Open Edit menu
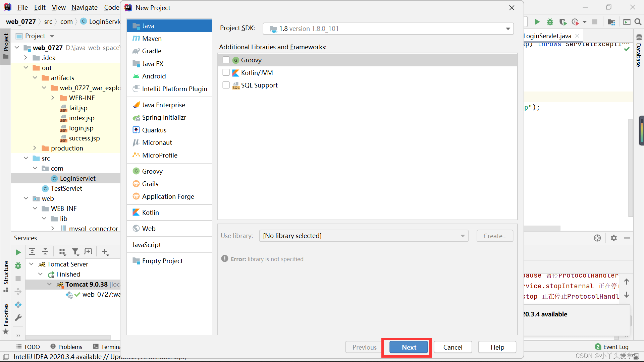This screenshot has width=644, height=362. [x=40, y=7]
